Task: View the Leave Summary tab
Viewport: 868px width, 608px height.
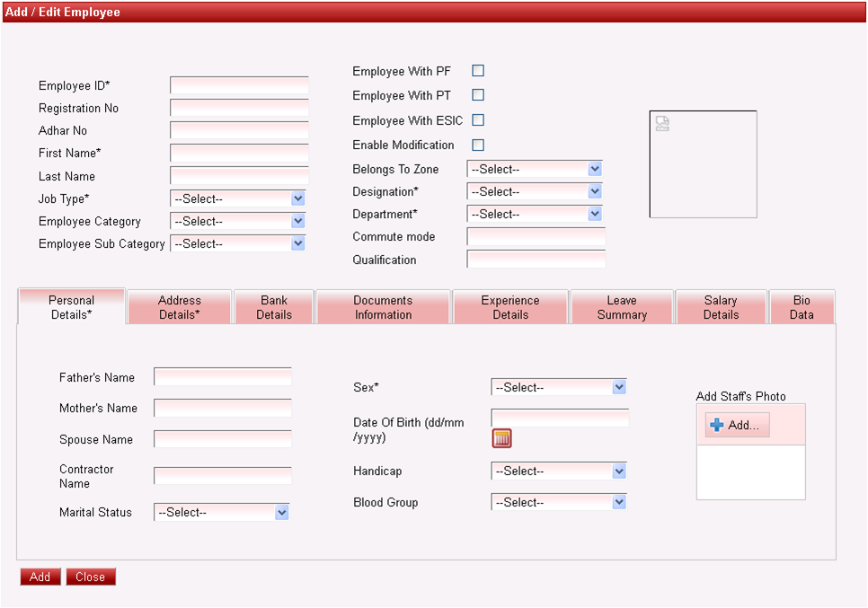Action: (622, 307)
